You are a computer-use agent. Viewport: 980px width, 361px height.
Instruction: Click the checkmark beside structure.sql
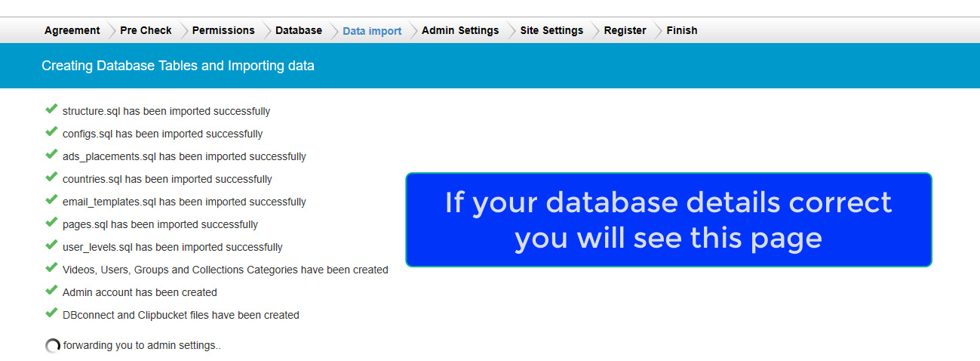(51, 110)
